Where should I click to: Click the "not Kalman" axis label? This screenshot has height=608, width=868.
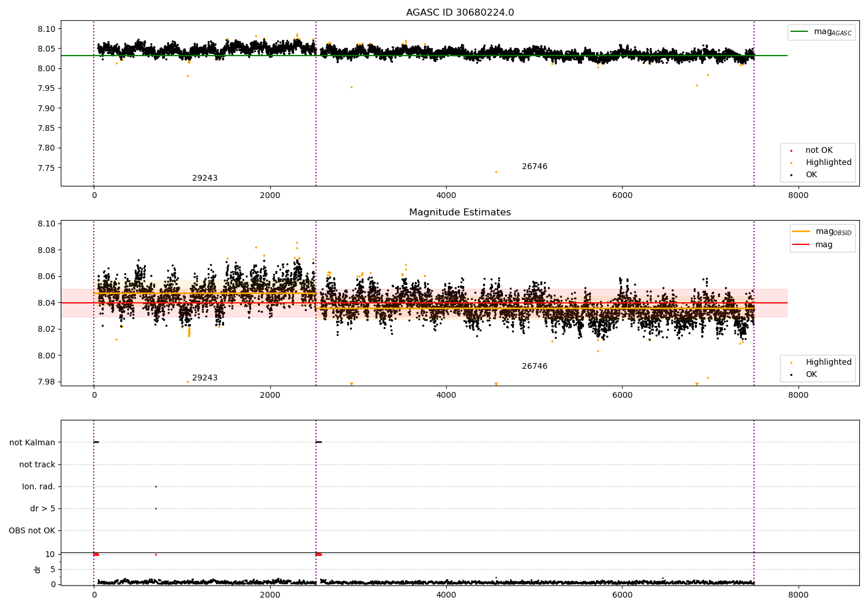click(32, 442)
